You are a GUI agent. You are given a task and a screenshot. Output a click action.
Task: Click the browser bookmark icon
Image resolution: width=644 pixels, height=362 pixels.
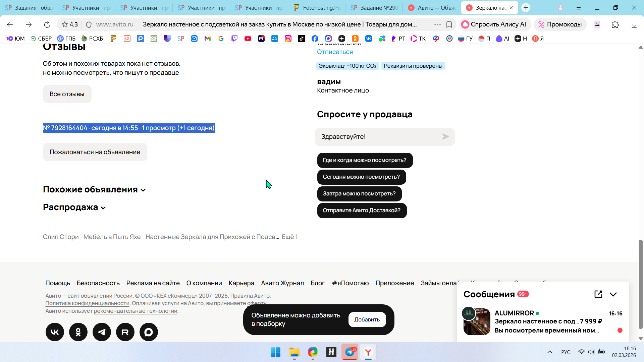pyautogui.click(x=449, y=24)
